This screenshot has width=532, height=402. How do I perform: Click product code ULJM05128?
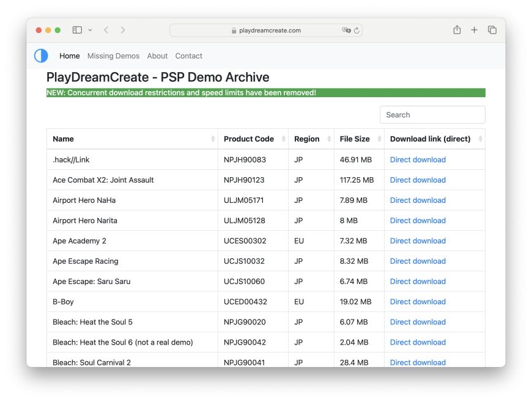(244, 221)
